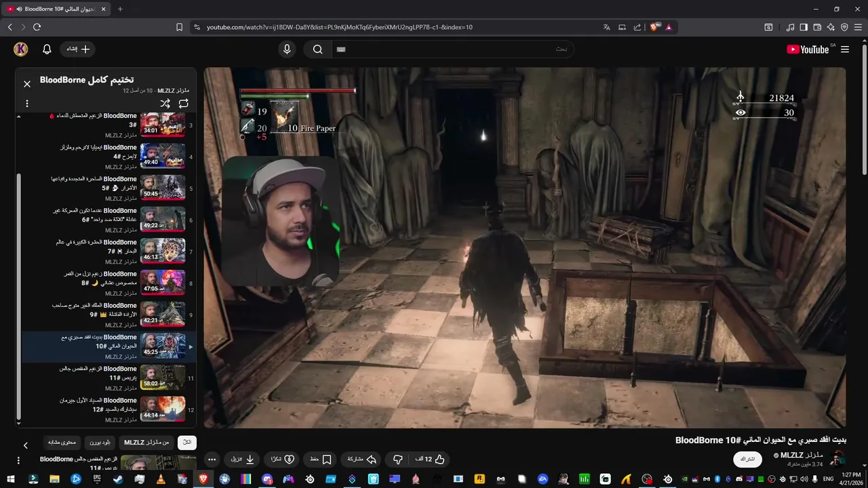868x488 pixels.
Task: Open the account avatar menu
Action: click(21, 49)
